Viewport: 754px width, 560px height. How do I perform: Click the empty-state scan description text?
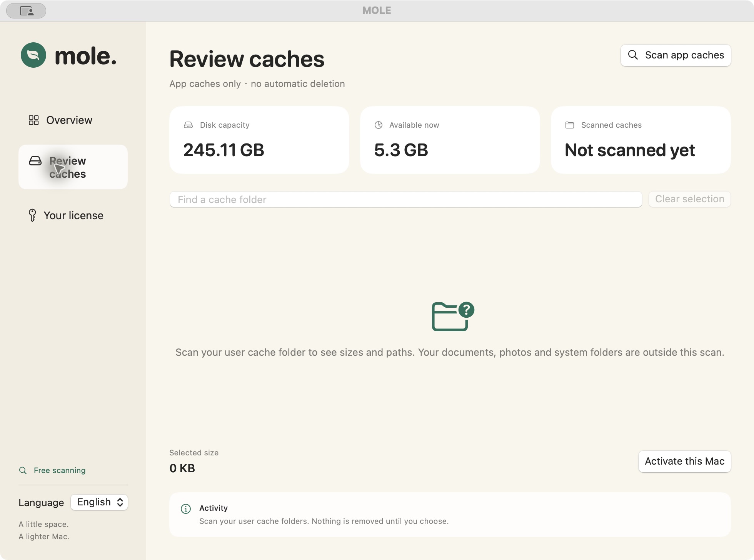(x=450, y=352)
